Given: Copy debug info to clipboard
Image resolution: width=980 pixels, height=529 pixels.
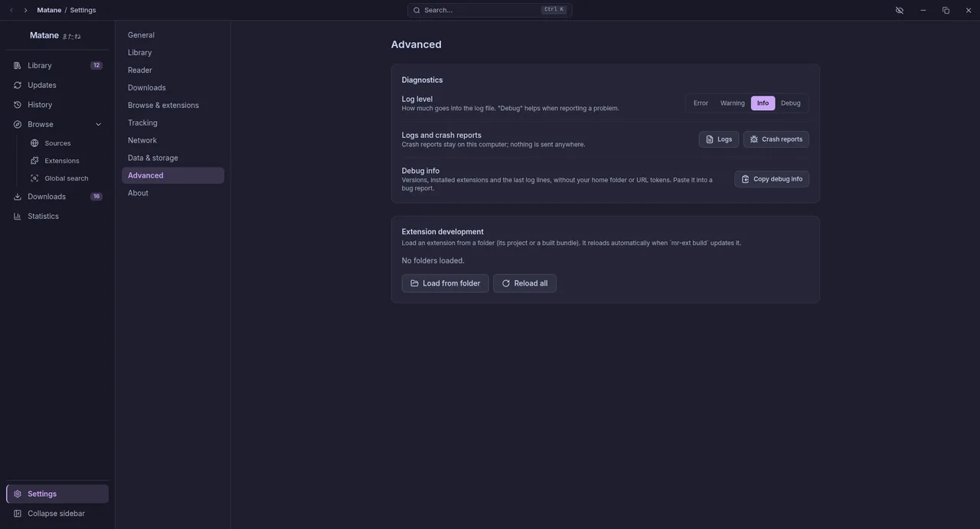Looking at the screenshot, I should 772,179.
